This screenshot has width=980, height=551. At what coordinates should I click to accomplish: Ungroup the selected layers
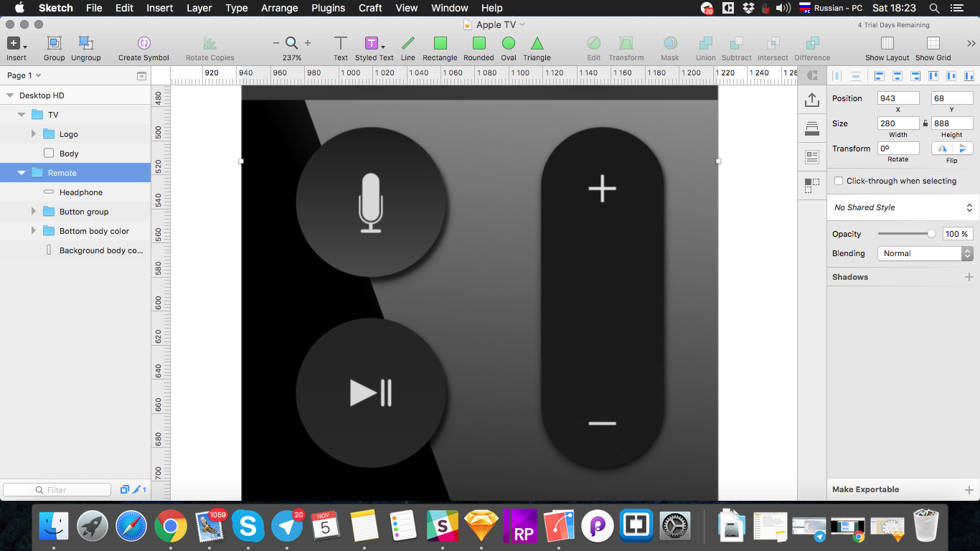85,44
